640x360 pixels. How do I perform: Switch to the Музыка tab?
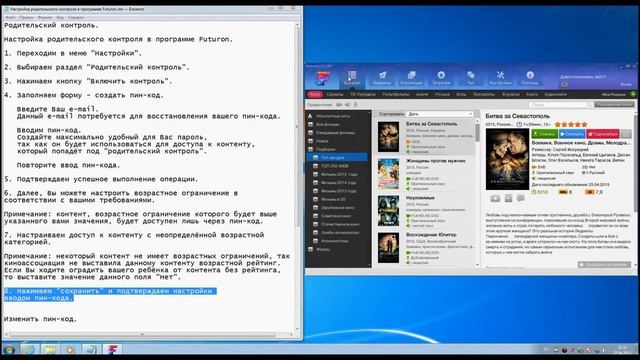(442, 94)
